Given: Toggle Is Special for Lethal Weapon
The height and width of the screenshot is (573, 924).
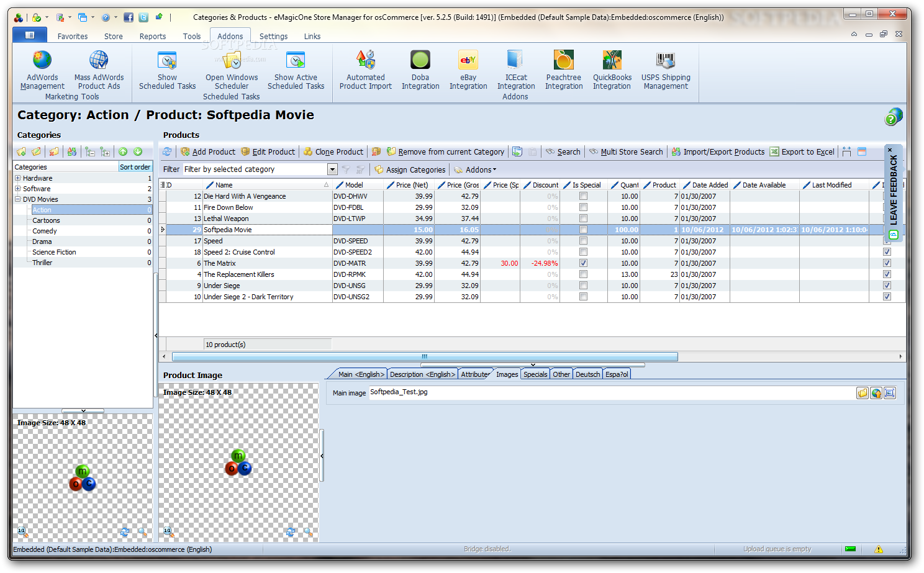Looking at the screenshot, I should [583, 219].
